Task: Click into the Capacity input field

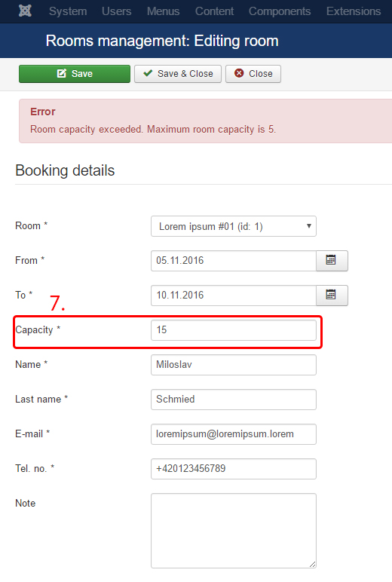Action: (x=234, y=330)
